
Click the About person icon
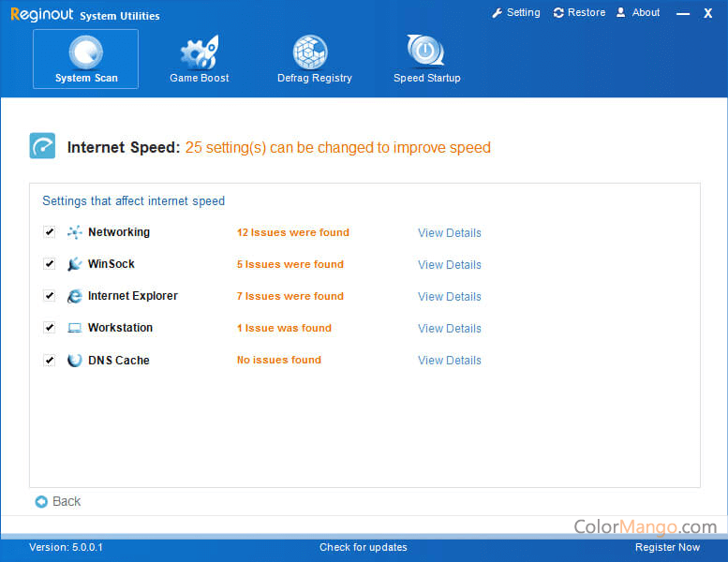(621, 12)
